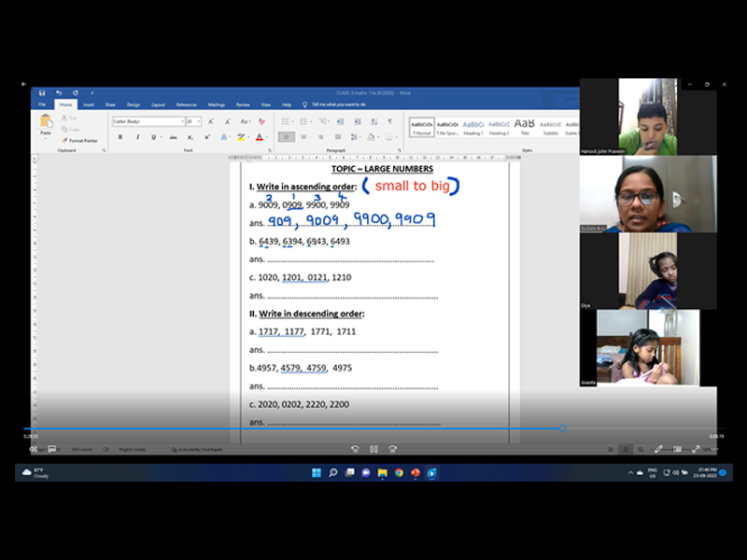The height and width of the screenshot is (560, 747).
Task: Expand the Change Case (Aa) dropdown
Action: click(246, 121)
